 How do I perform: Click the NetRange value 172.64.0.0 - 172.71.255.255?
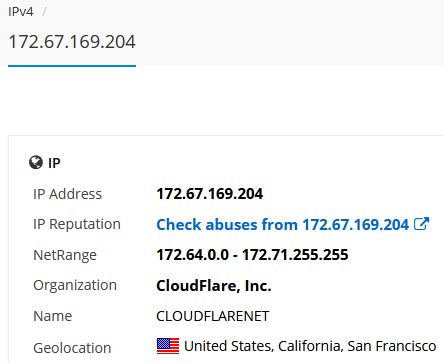click(x=252, y=255)
